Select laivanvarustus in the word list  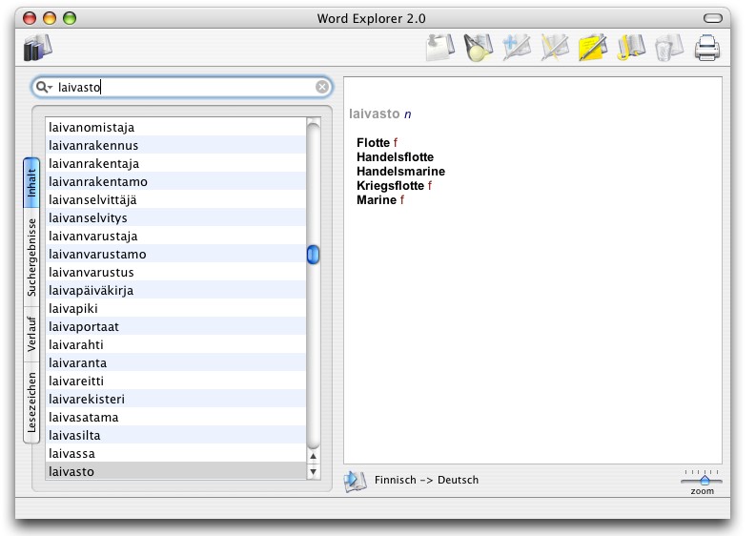[x=176, y=272]
